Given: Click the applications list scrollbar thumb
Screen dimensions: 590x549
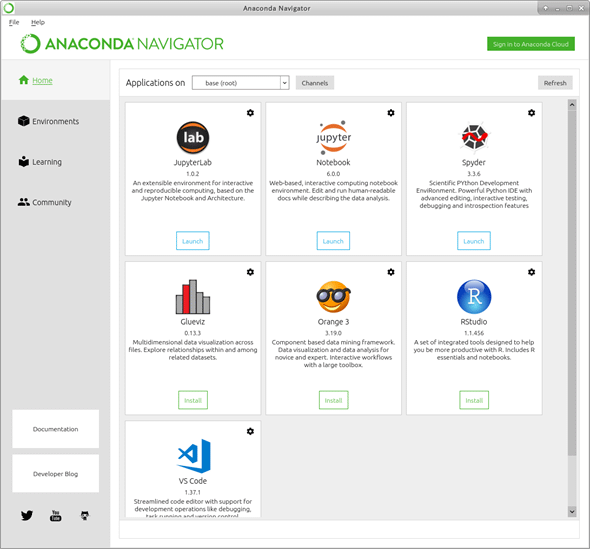Looking at the screenshot, I should pyautogui.click(x=572, y=283).
